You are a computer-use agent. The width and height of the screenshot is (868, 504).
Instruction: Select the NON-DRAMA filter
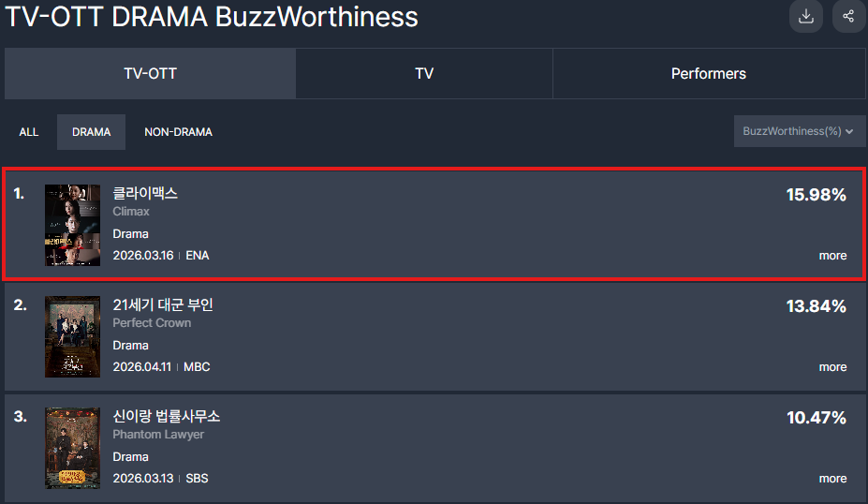click(178, 132)
